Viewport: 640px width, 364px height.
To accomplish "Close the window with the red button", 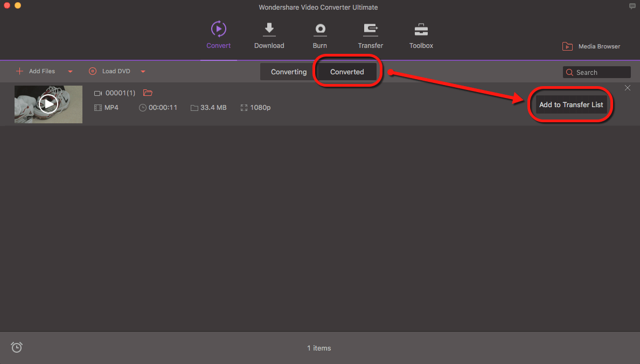I will [x=7, y=5].
